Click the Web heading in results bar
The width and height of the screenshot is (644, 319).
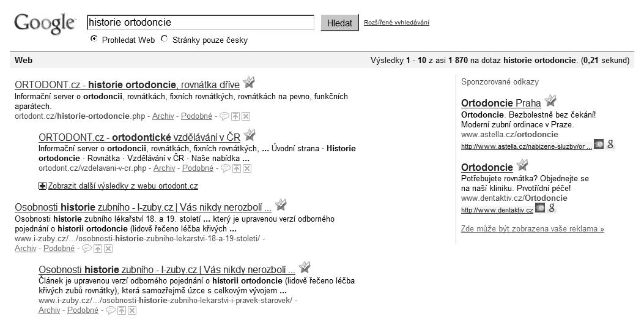[x=23, y=60]
